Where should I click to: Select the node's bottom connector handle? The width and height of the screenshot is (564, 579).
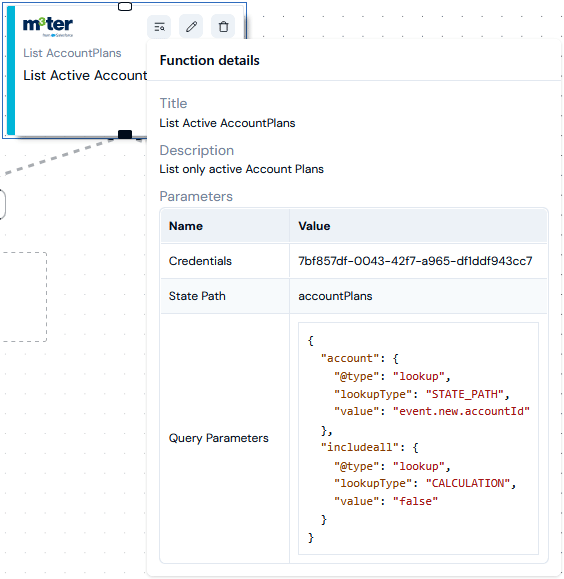[125, 134]
